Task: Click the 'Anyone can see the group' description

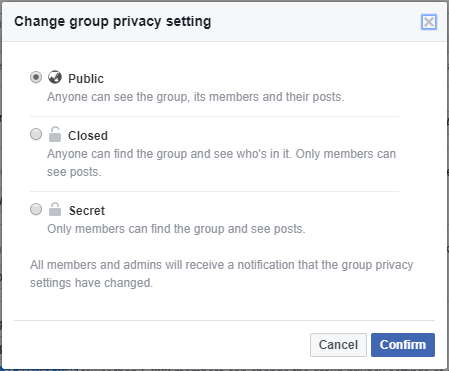Action: [x=195, y=97]
